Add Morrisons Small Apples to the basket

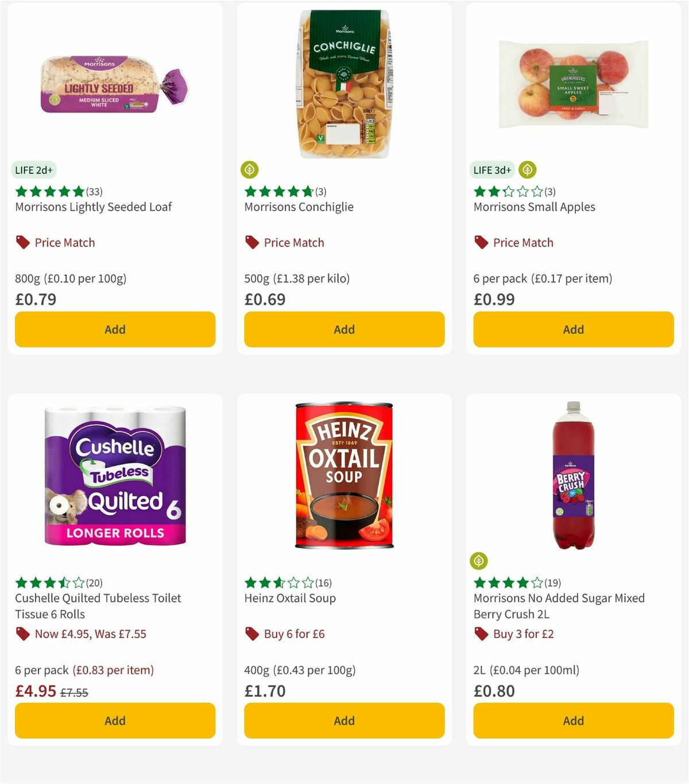click(573, 329)
